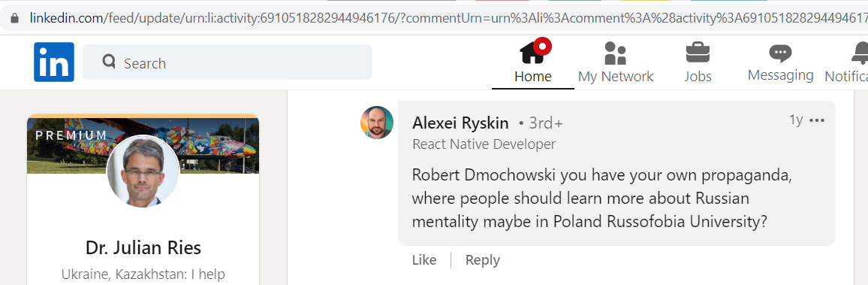Open the Jobs briefcase icon
This screenshot has height=285, width=868.
698,53
